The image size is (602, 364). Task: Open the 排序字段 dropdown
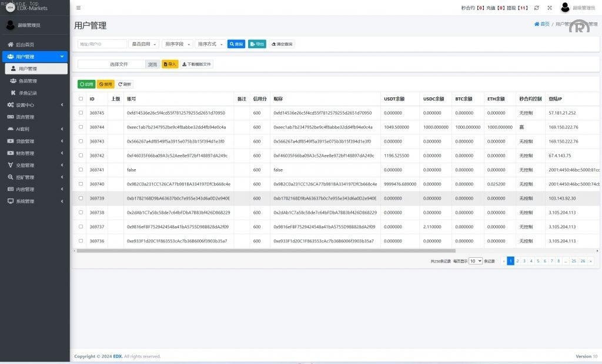(x=177, y=44)
